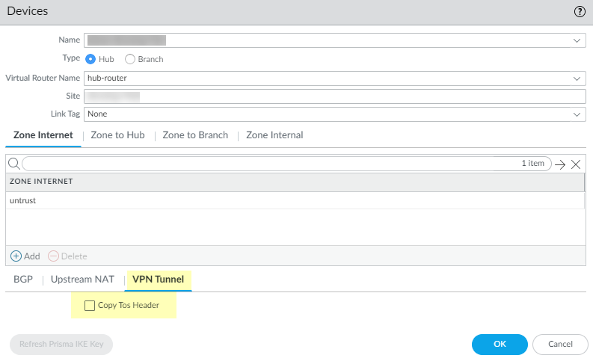Open the Zone Internal tab
This screenshot has width=593, height=364.
pos(274,135)
